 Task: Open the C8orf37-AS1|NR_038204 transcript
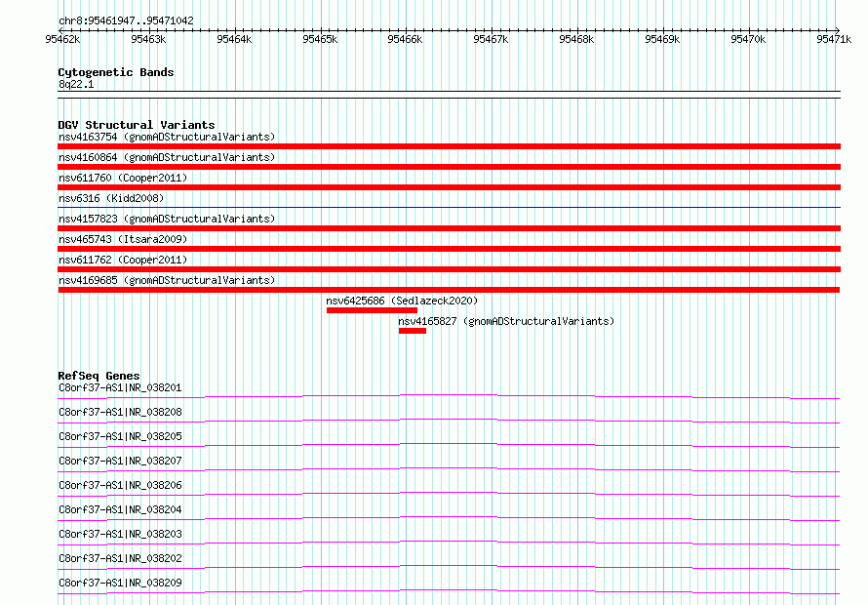pos(120,509)
